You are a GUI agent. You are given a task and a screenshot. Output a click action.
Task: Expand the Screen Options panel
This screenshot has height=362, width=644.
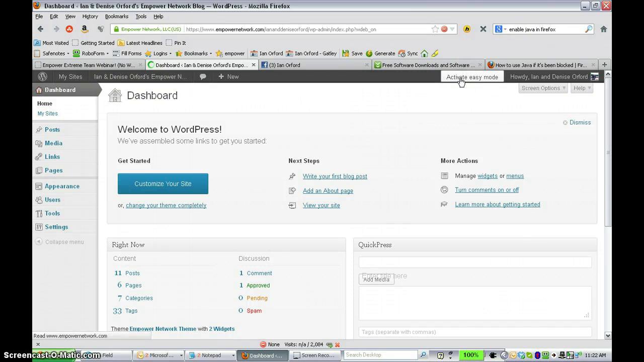pos(543,88)
